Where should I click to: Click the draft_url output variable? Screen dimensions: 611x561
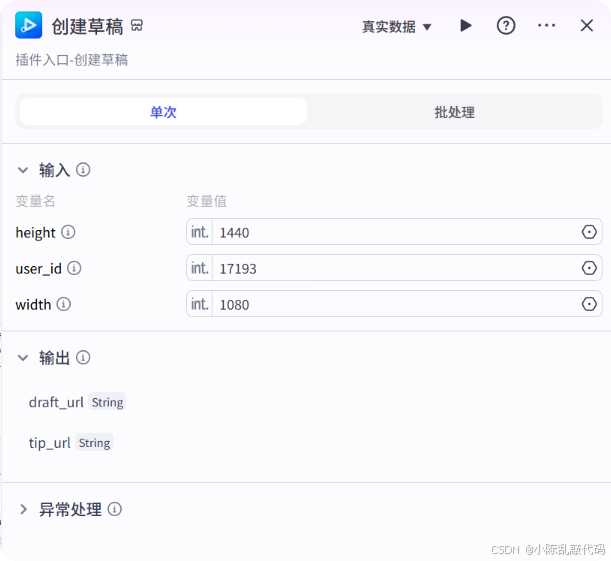tap(56, 402)
